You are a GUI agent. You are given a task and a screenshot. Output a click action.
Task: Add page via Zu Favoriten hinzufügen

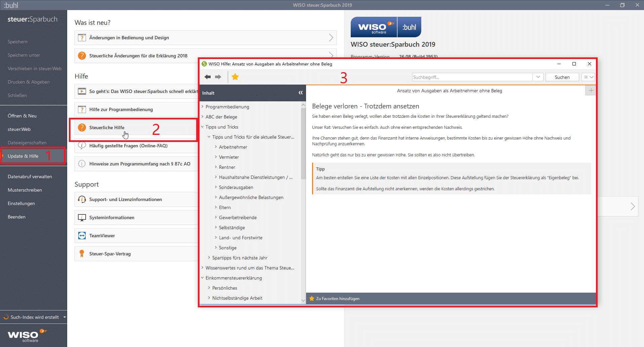(x=334, y=299)
